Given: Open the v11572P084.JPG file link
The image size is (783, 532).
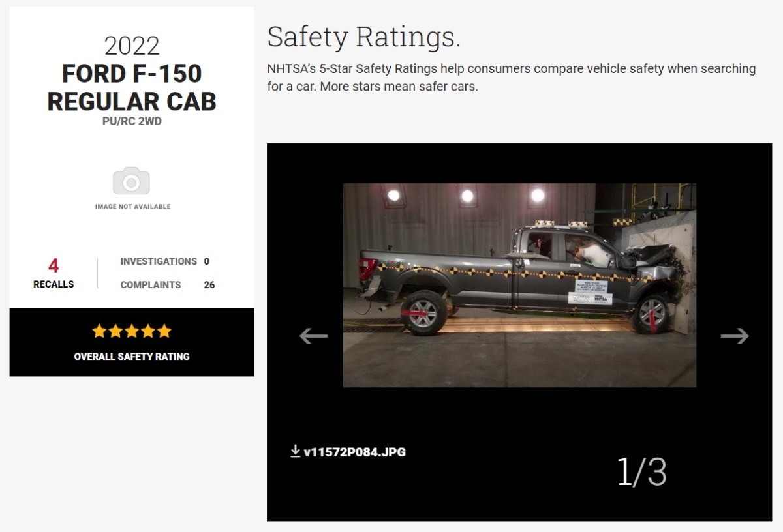Looking at the screenshot, I should [x=354, y=452].
